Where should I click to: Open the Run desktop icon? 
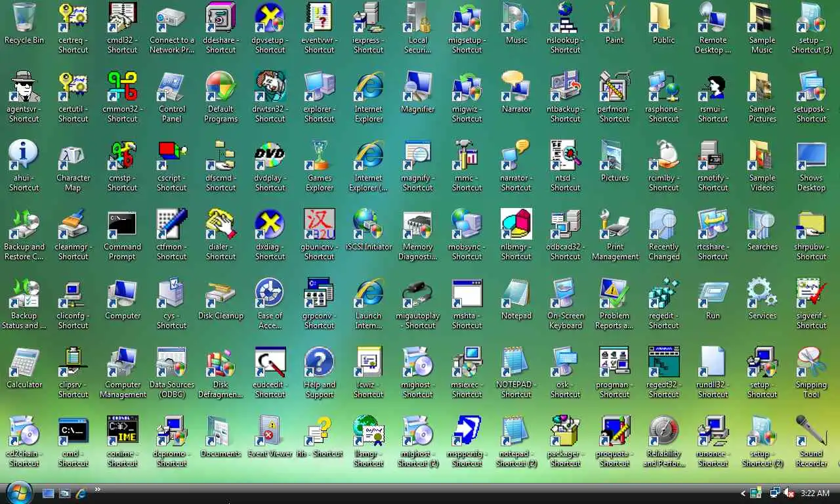click(713, 293)
